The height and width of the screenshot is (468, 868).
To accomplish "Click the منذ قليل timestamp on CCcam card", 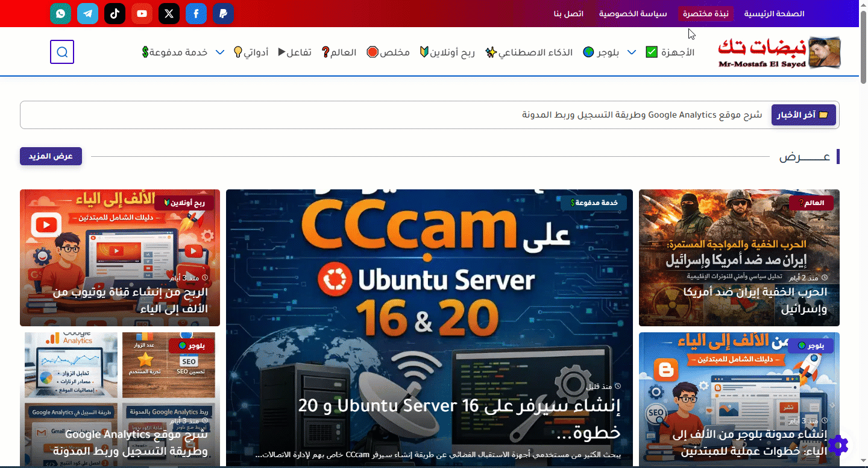I will [x=604, y=386].
